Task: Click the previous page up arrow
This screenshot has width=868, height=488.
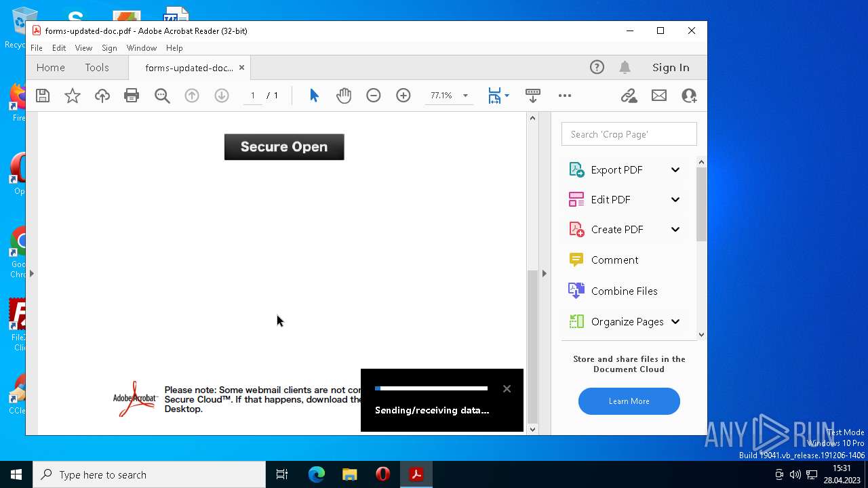Action: [x=192, y=96]
